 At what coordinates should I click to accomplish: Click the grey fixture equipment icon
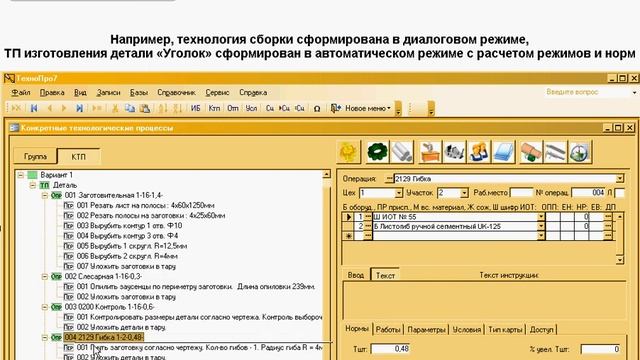454,152
